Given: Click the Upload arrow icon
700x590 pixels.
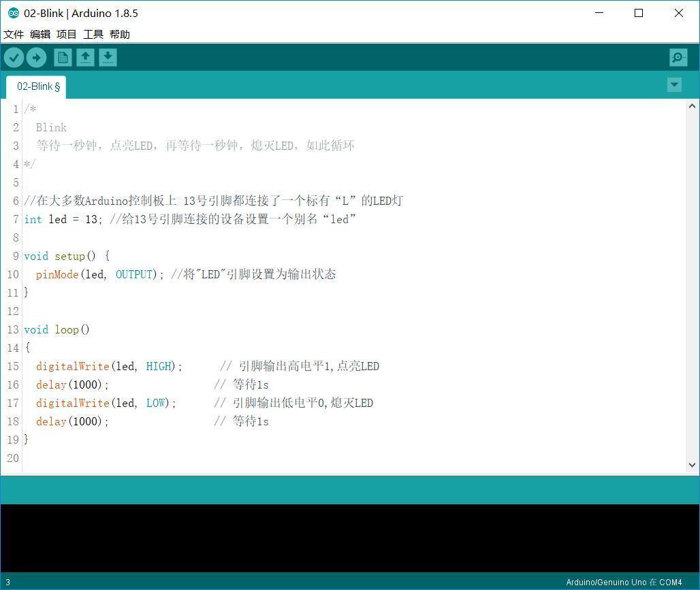Looking at the screenshot, I should (37, 57).
